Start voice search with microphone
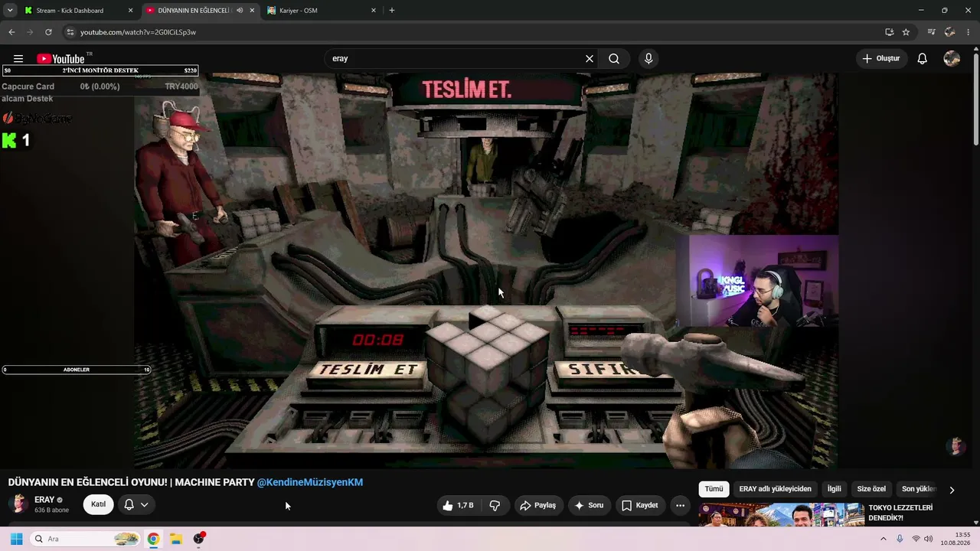980x551 pixels. [x=648, y=59]
